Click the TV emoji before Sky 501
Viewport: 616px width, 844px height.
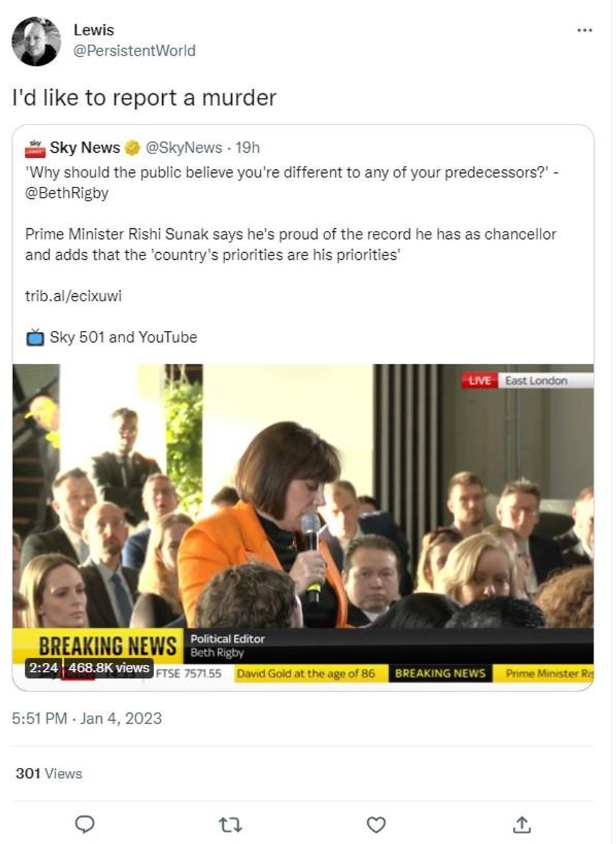coord(35,337)
